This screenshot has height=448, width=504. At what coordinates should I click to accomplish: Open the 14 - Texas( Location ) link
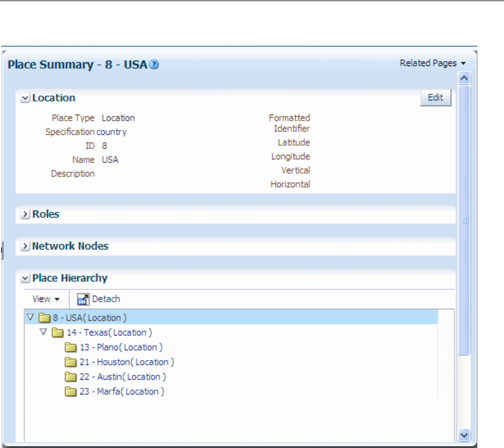(x=109, y=332)
